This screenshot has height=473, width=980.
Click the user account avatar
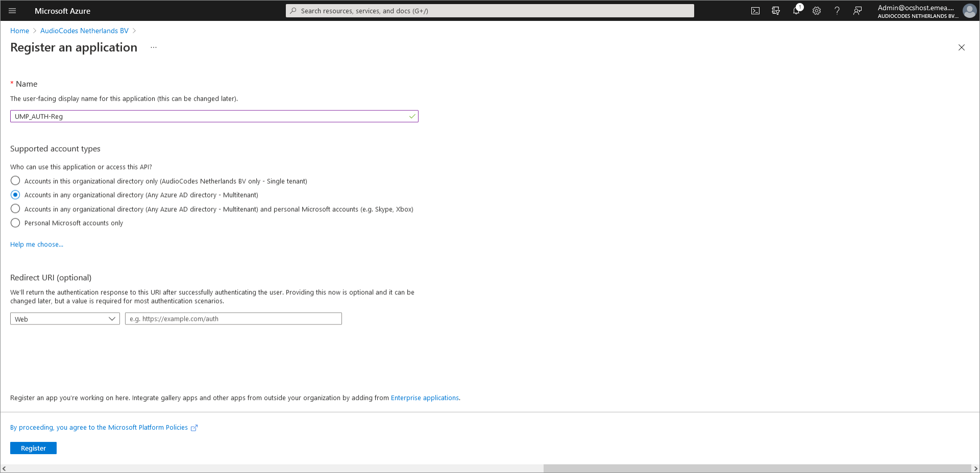tap(969, 11)
